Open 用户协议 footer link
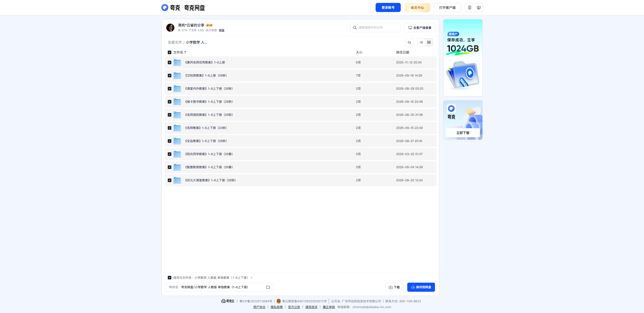This screenshot has width=644, height=313. pos(259,307)
